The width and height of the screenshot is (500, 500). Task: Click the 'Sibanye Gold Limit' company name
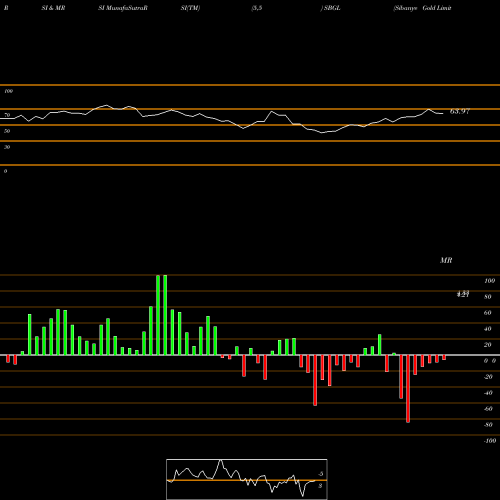pos(422,8)
